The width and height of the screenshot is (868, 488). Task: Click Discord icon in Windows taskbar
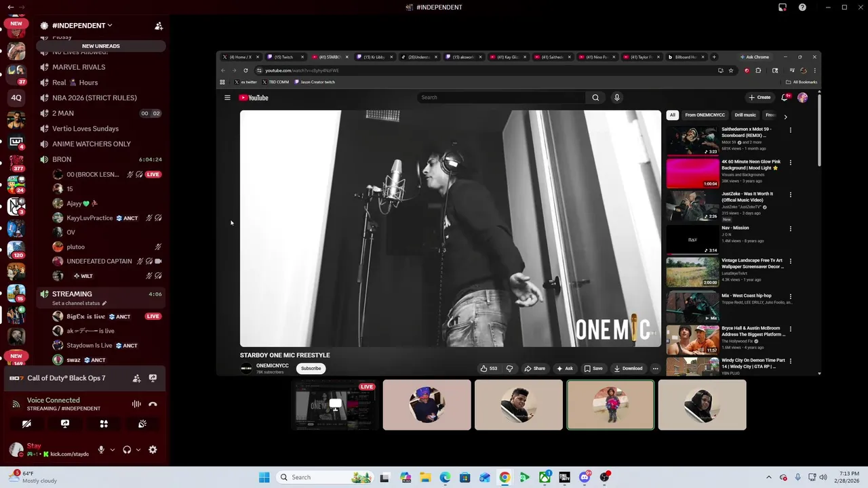click(585, 477)
